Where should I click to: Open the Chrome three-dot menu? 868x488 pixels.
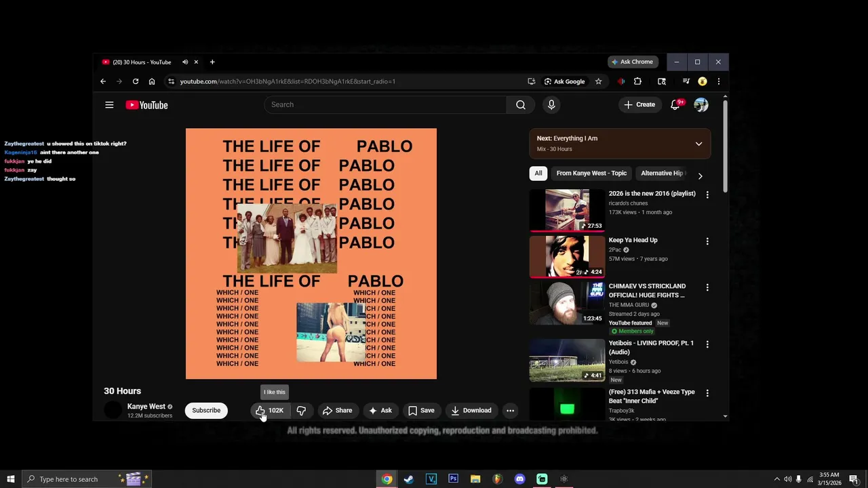pyautogui.click(x=719, y=81)
